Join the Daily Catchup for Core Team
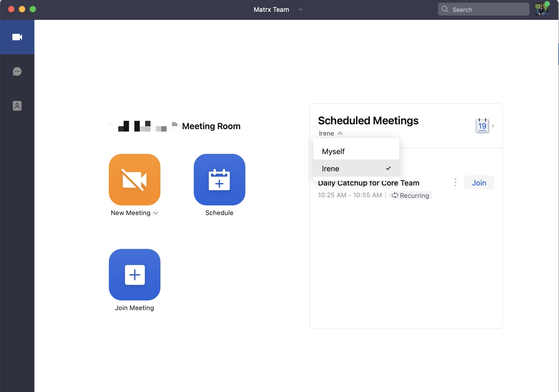The image size is (559, 392). coord(479,183)
